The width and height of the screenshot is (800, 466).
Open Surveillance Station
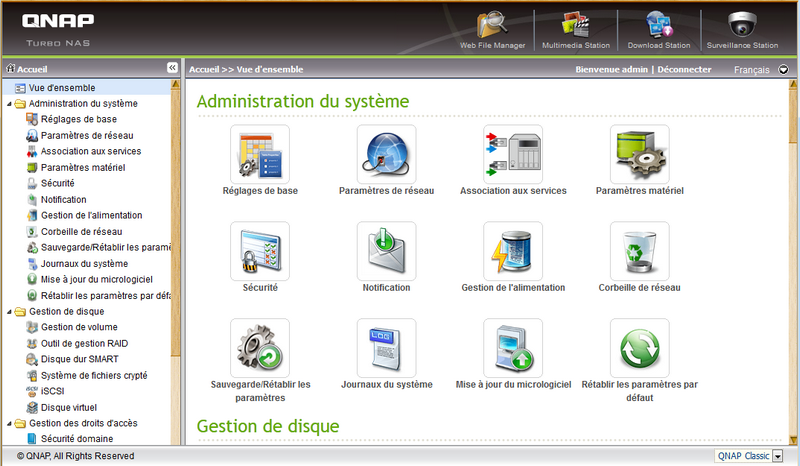[x=742, y=31]
